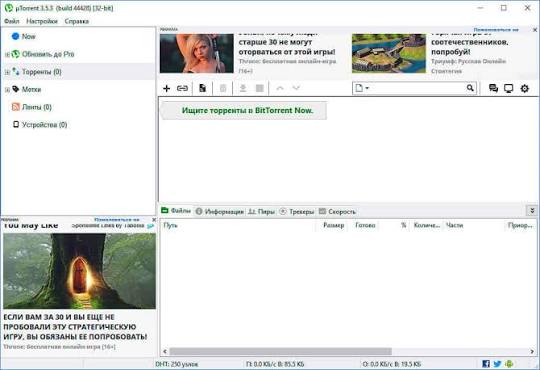
Task: Click the Remove torrent trash icon
Action: coord(223,89)
